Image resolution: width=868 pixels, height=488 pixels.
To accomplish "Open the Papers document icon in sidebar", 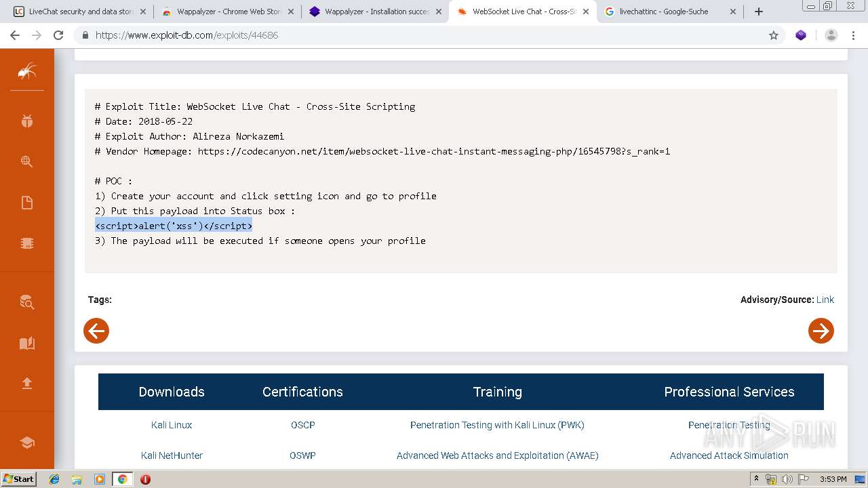I will point(27,203).
